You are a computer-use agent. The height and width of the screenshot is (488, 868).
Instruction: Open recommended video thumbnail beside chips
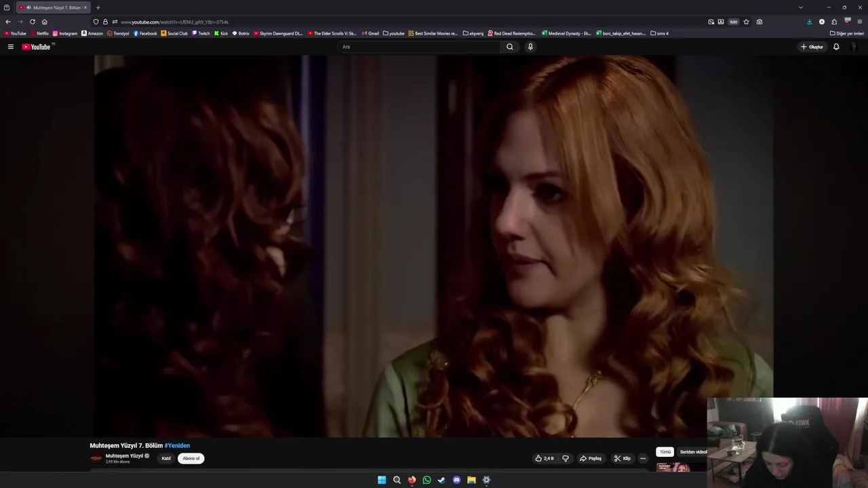coord(681,467)
